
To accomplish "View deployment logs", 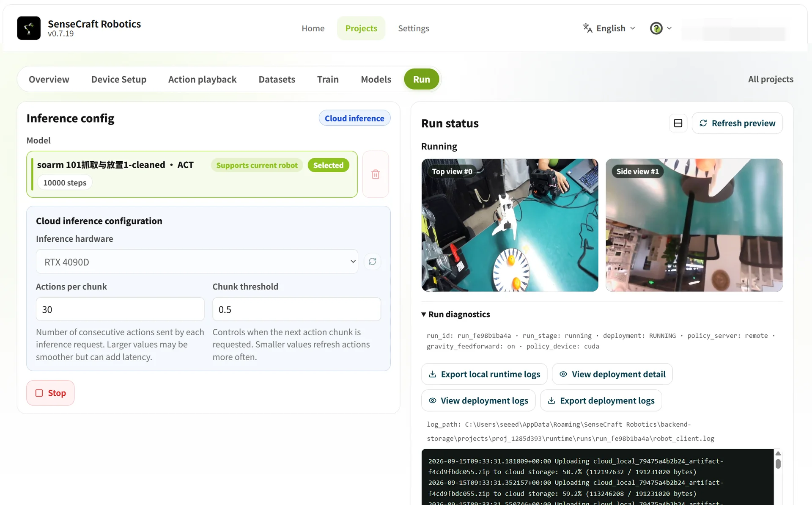I will coord(478,400).
